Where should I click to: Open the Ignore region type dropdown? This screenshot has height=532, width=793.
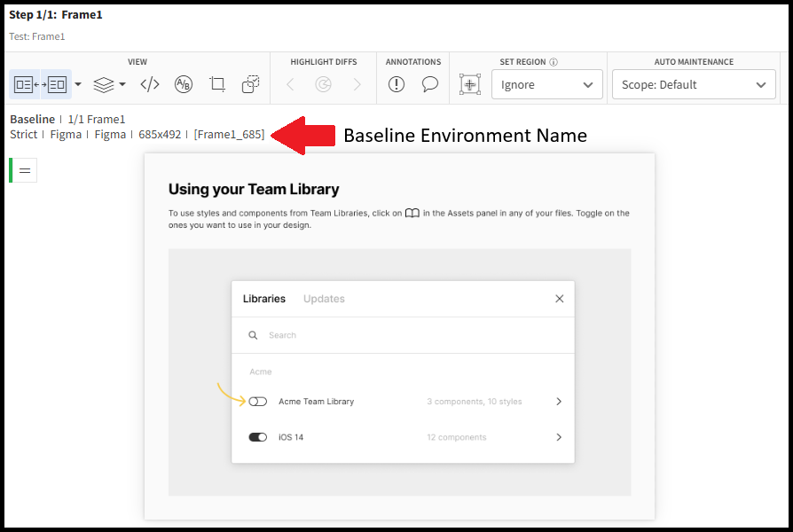pyautogui.click(x=546, y=85)
